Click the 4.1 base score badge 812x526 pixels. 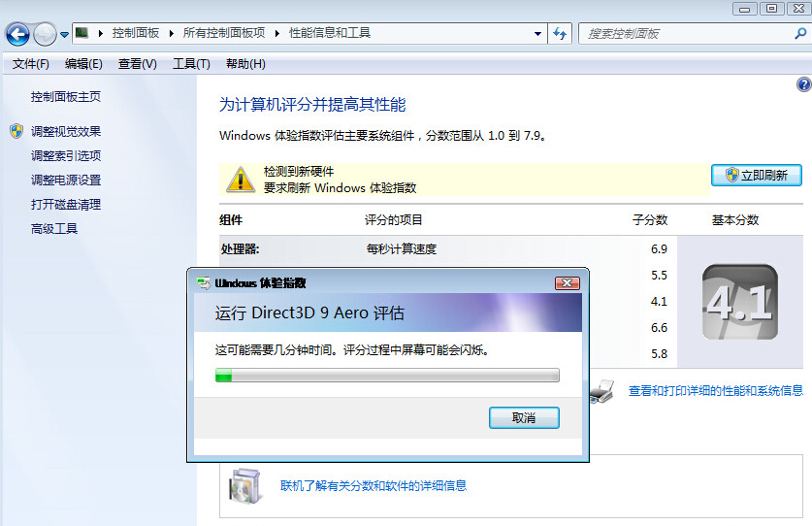[739, 302]
